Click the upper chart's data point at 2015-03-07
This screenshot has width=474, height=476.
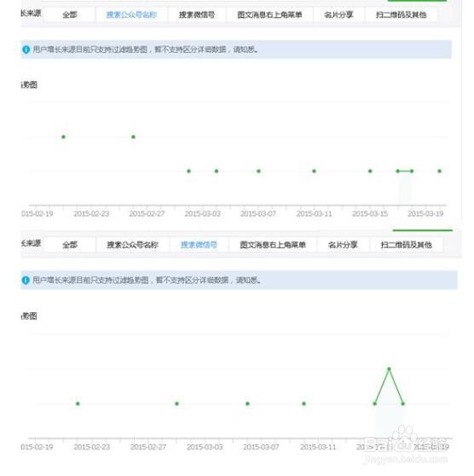tap(258, 171)
